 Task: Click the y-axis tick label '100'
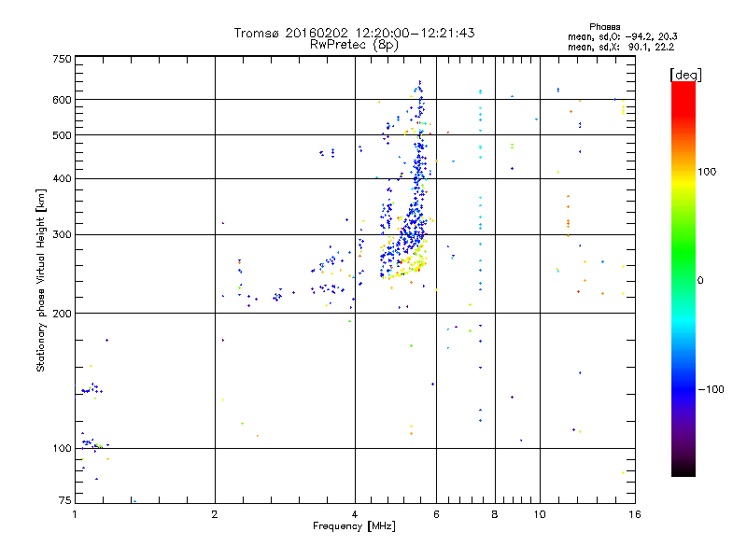coord(62,449)
